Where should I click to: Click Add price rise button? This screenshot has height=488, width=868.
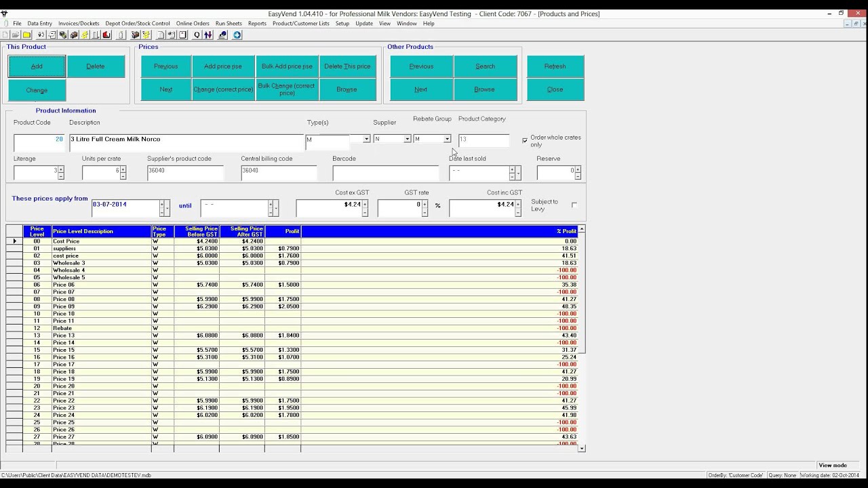223,66
